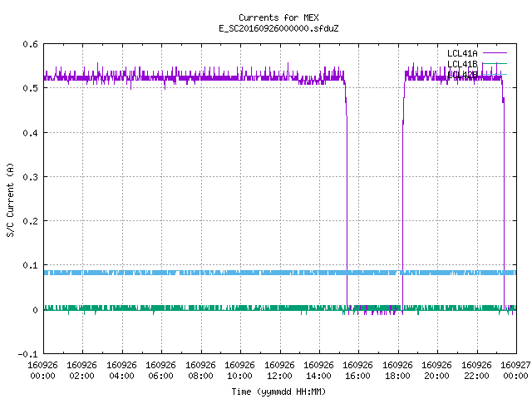Screen dimensions: 532x399
Task: Click the y-axis tick value 0.3
Action: coord(30,177)
